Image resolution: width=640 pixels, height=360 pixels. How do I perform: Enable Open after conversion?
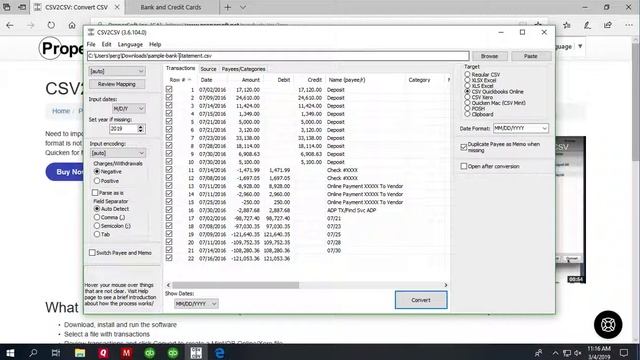tap(464, 166)
